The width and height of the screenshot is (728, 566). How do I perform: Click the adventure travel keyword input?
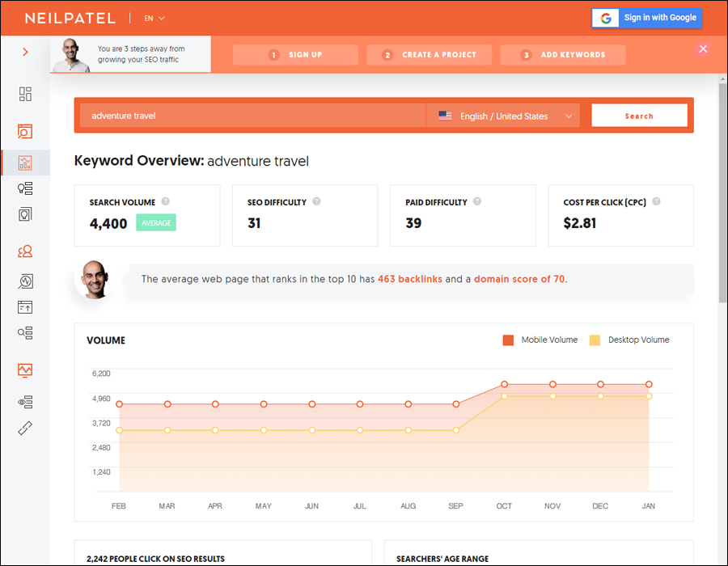pyautogui.click(x=252, y=116)
